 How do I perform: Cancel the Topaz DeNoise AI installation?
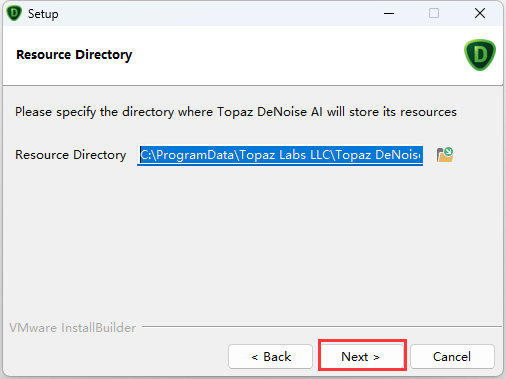pyautogui.click(x=452, y=357)
